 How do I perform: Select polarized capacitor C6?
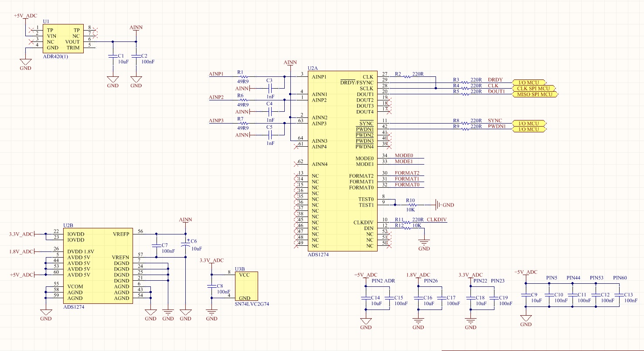click(185, 244)
